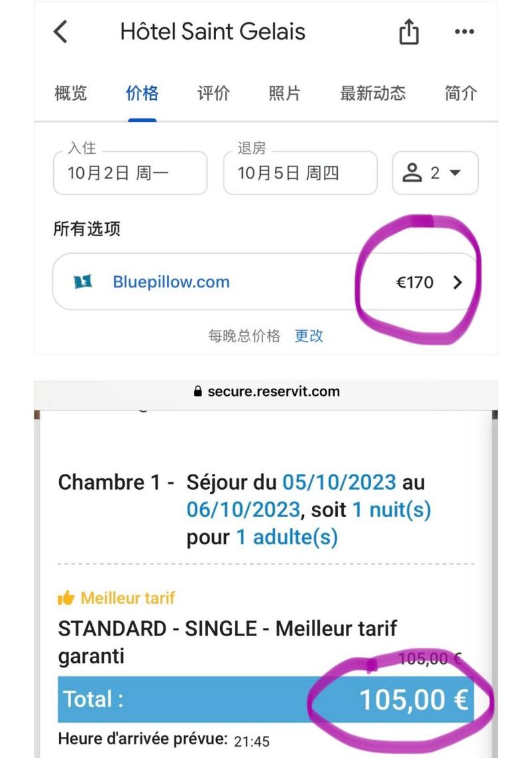
Task: Switch to the 评价 tab
Action: tap(213, 93)
